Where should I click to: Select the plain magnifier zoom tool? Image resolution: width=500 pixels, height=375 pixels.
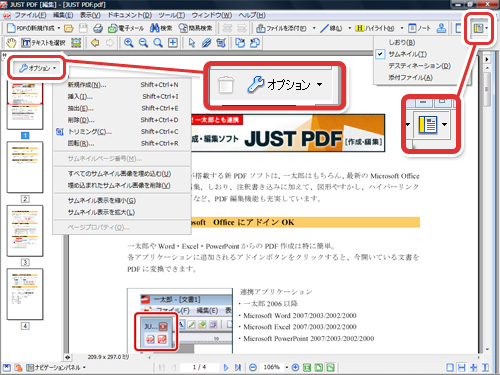tap(158, 43)
